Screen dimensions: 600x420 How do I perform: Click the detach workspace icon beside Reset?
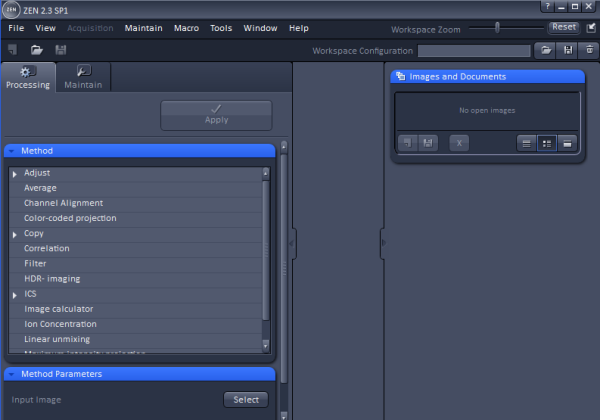[x=591, y=28]
